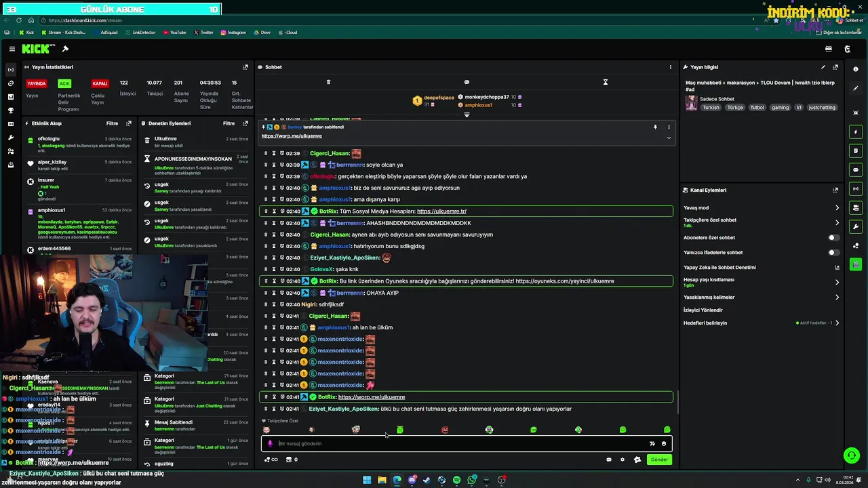Image resolution: width=868 pixels, height=488 pixels.
Task: Click the KAPALI multi-stream badge
Action: [x=100, y=83]
